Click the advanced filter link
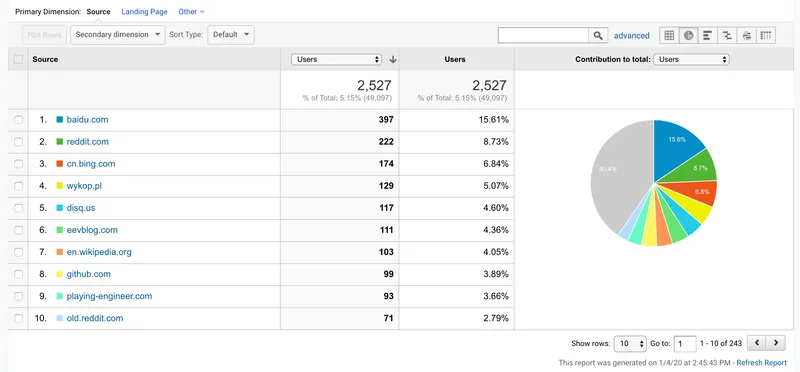The image size is (800, 372). click(632, 36)
